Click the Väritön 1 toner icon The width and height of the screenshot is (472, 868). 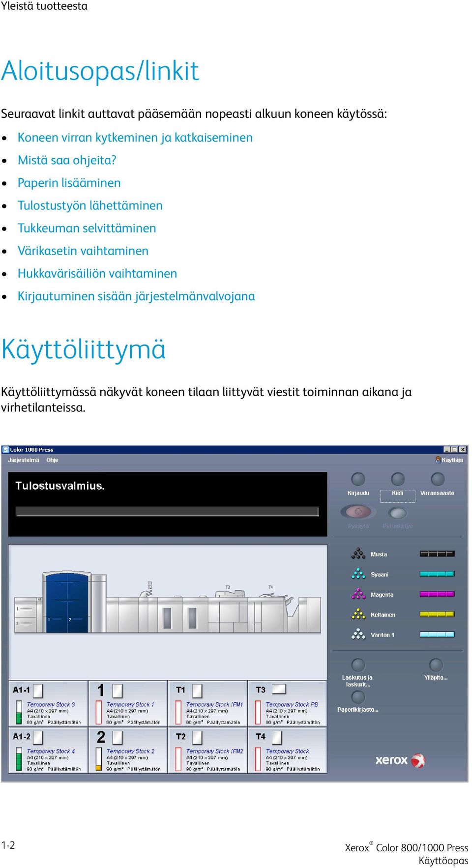pyautogui.click(x=358, y=635)
